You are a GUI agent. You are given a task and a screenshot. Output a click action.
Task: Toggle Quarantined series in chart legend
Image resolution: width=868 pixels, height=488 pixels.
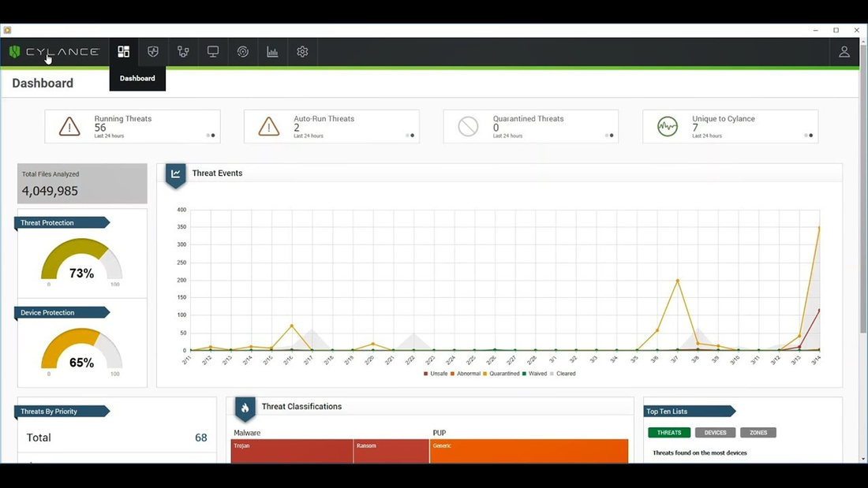(502, 374)
